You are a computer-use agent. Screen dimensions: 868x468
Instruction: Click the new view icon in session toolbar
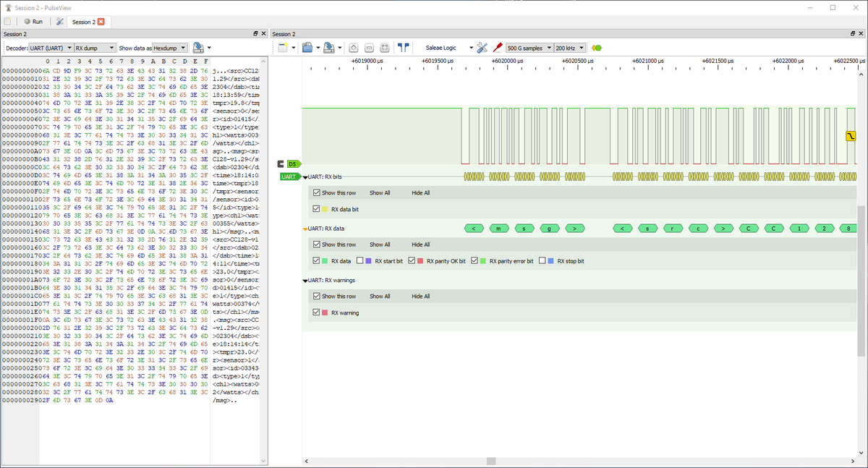[283, 48]
